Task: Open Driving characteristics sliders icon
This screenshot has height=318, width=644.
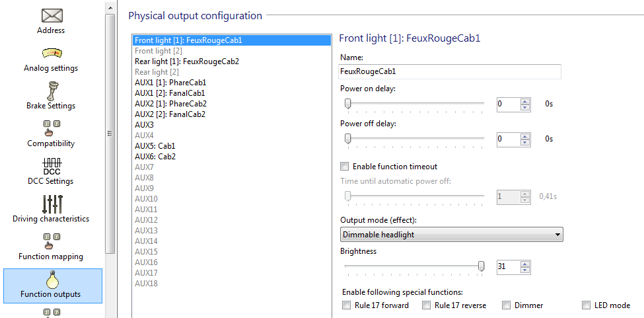Action: [x=52, y=203]
